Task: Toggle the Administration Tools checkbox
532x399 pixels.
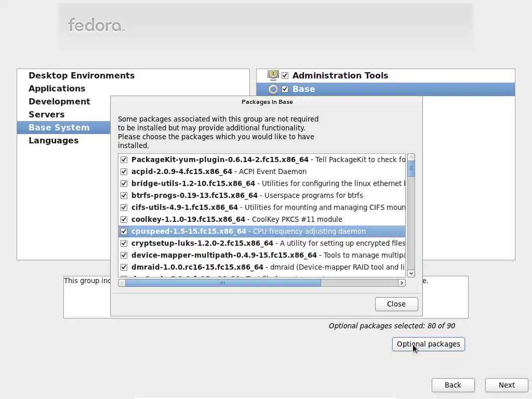Action: pyautogui.click(x=285, y=75)
